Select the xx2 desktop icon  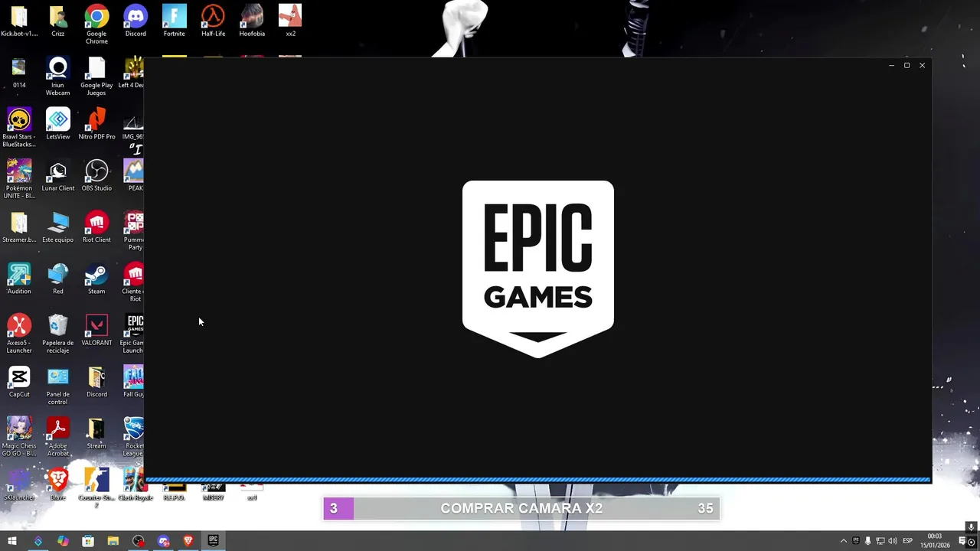[x=290, y=21]
